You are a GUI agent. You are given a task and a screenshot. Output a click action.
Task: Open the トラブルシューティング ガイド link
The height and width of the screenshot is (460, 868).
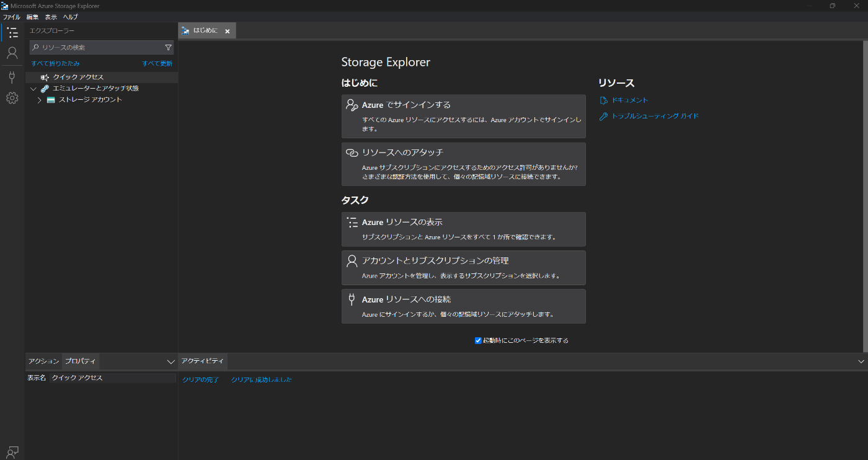pos(655,116)
